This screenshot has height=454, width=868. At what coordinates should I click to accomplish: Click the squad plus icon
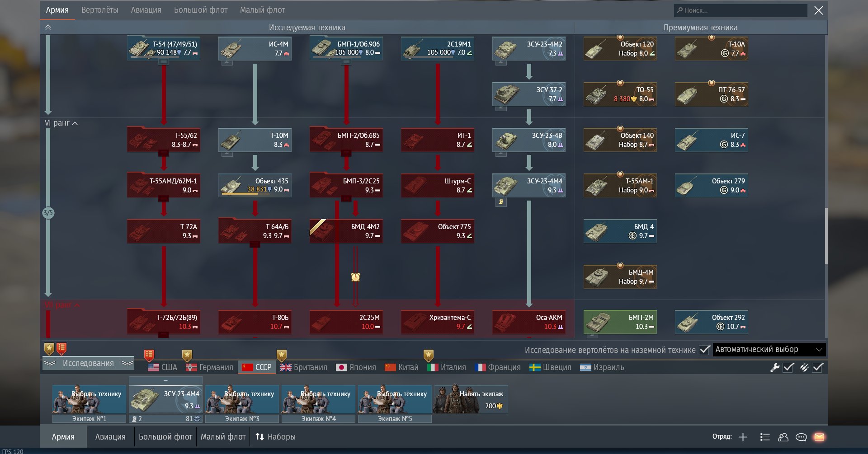tap(743, 437)
